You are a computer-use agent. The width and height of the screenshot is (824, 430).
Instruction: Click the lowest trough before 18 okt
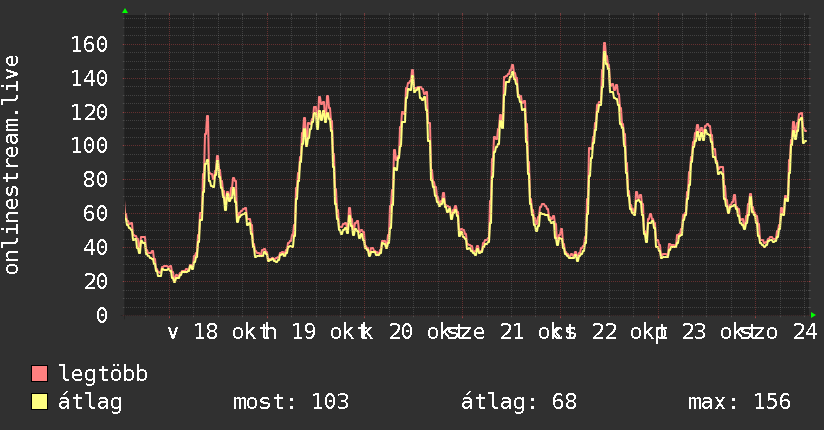click(174, 280)
